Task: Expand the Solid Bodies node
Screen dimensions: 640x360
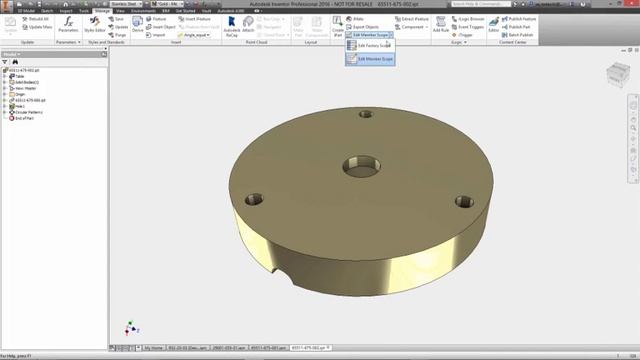Action: pyautogui.click(x=4, y=82)
